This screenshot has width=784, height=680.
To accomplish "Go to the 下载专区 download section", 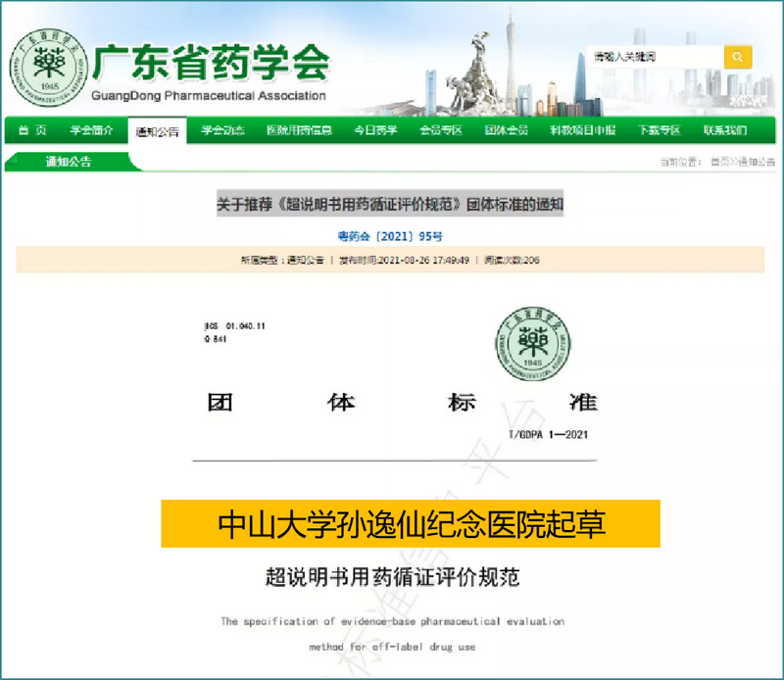I will [x=659, y=130].
